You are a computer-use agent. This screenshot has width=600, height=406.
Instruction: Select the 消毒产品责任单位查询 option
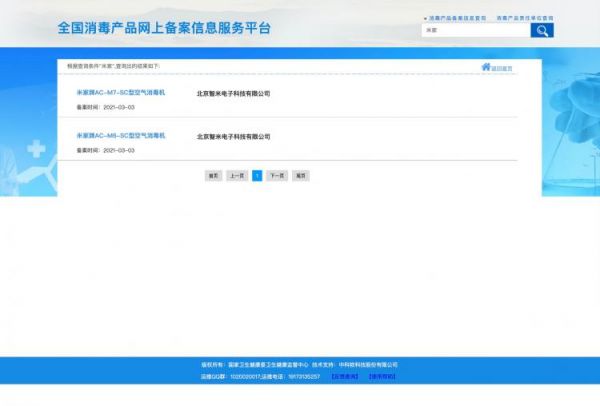click(x=524, y=18)
